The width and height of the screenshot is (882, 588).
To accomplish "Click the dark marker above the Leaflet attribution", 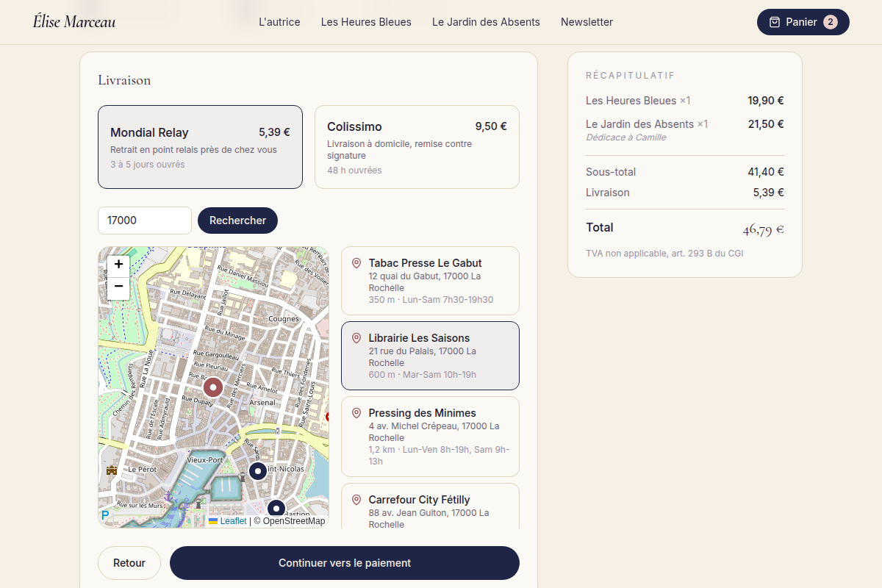I will [x=276, y=508].
